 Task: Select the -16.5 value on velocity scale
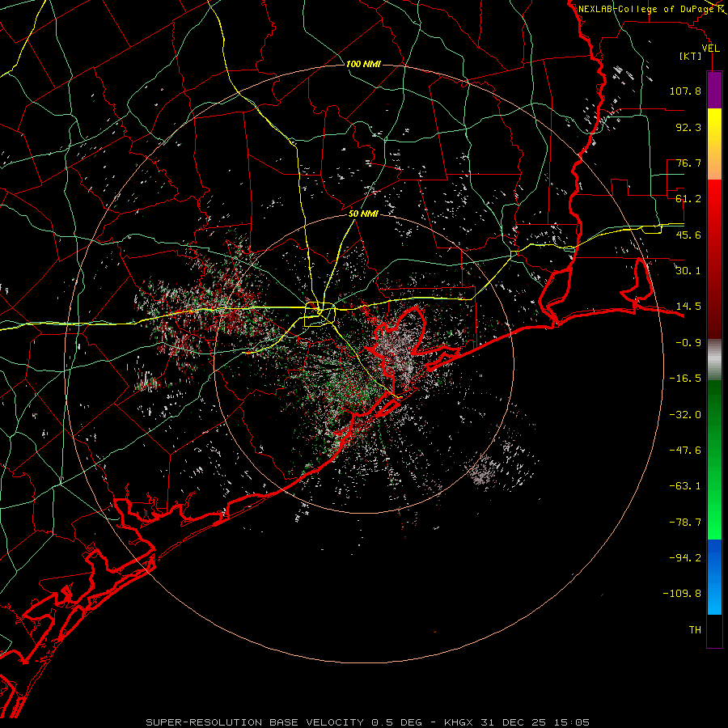685,379
